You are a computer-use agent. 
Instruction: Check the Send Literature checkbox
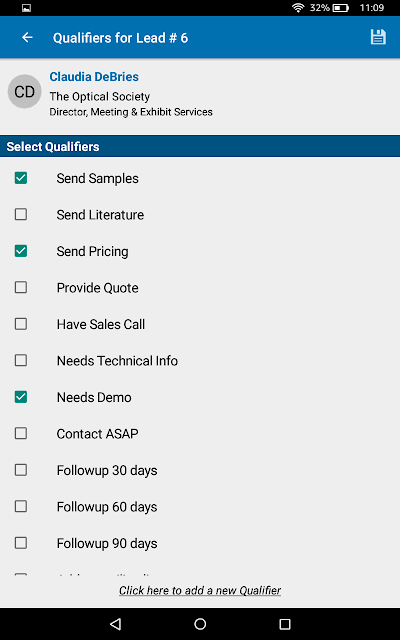[x=21, y=214]
